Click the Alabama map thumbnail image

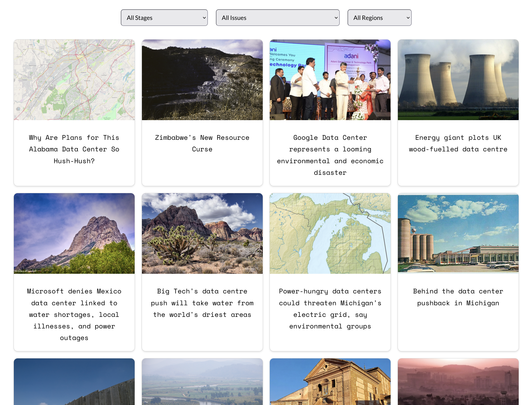[x=74, y=80]
